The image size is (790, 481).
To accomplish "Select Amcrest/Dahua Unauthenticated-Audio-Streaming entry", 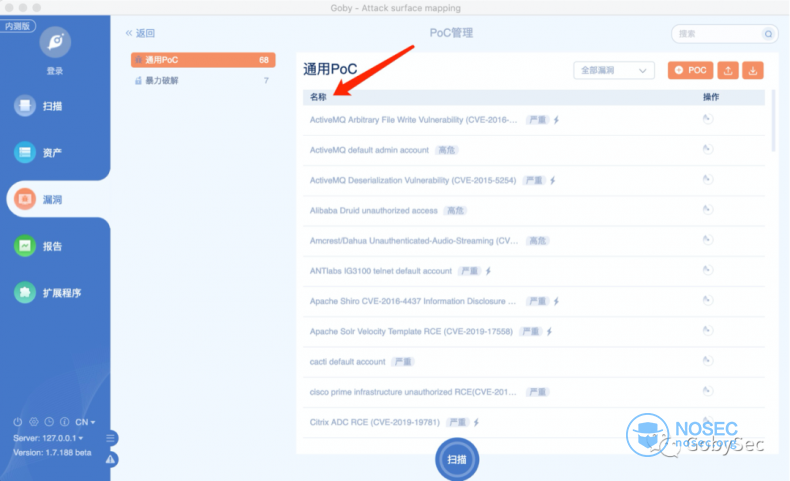I will 414,241.
